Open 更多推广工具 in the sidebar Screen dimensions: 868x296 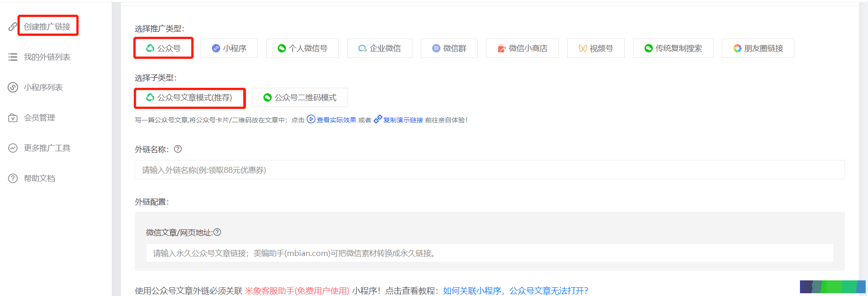[x=47, y=148]
